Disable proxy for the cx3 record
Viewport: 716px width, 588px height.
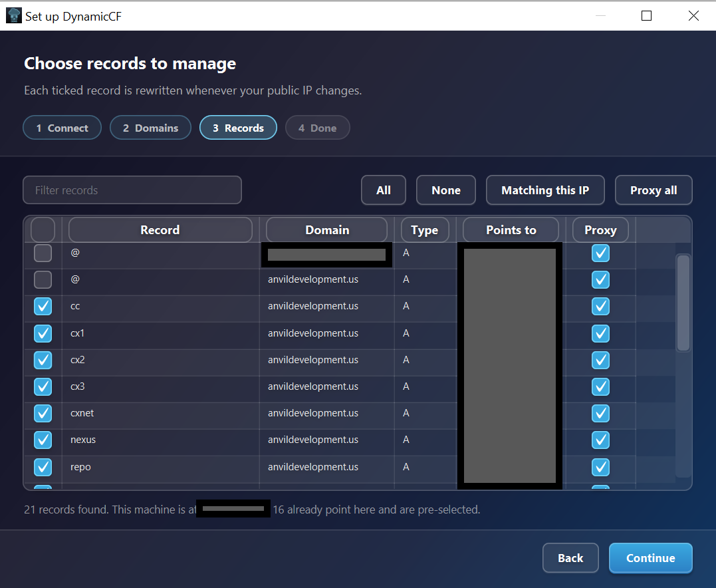coord(600,386)
